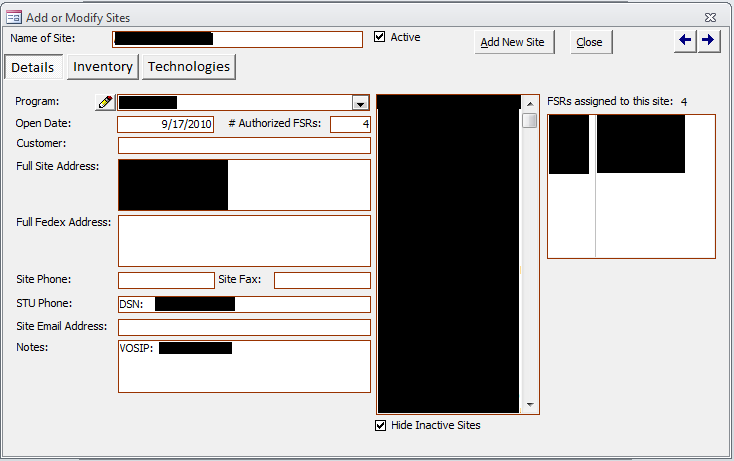This screenshot has width=734, height=461.
Task: Click the Close button
Action: point(589,42)
